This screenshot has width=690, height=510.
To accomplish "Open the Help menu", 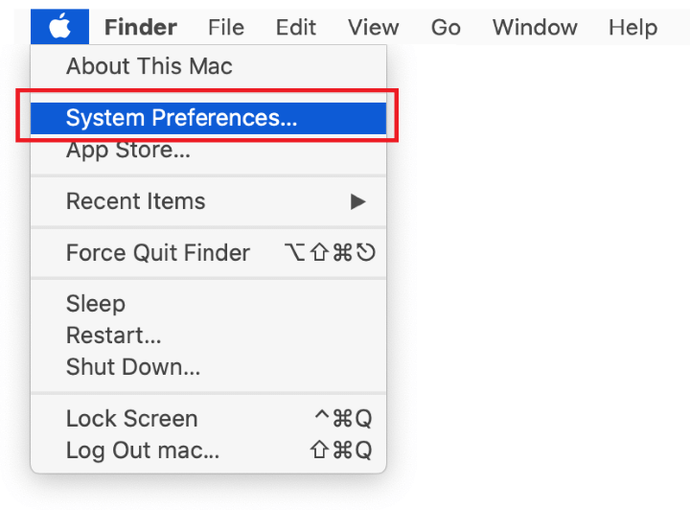I will click(632, 27).
